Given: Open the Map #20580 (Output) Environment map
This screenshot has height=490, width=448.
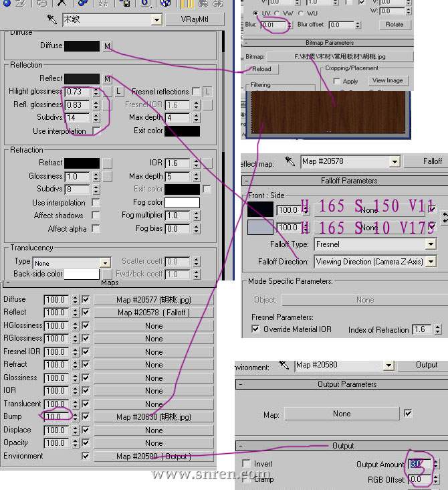Looking at the screenshot, I should 154,457.
